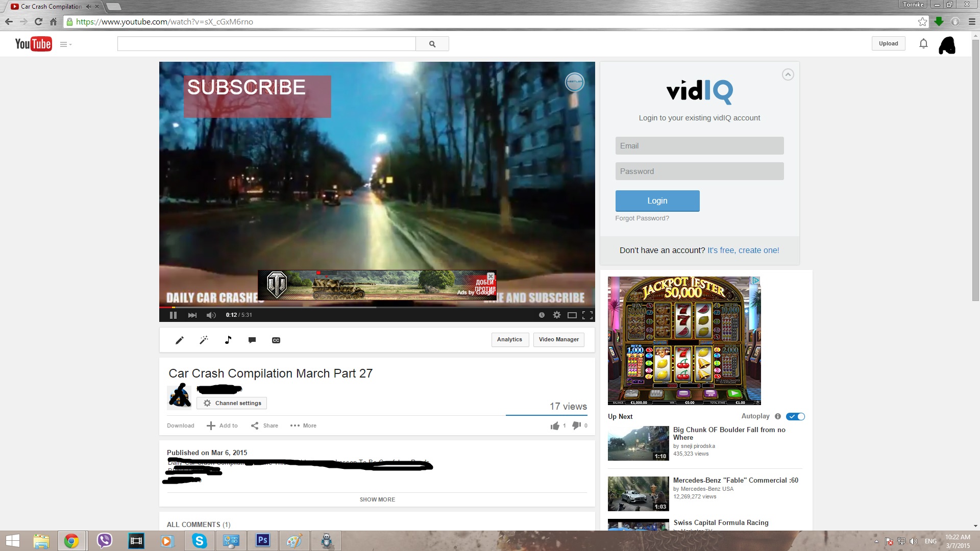Toggle the Autoplay switch off
This screenshot has width=980, height=551.
click(795, 417)
